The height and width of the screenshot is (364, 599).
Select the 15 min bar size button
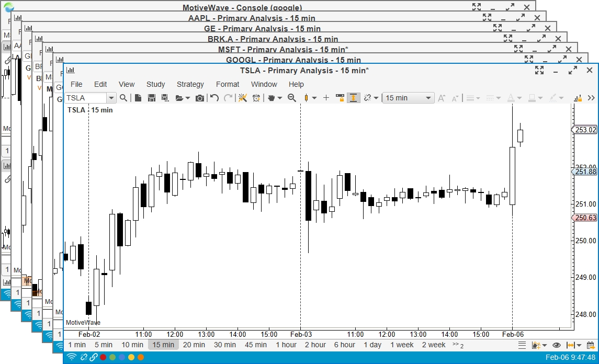[163, 345]
